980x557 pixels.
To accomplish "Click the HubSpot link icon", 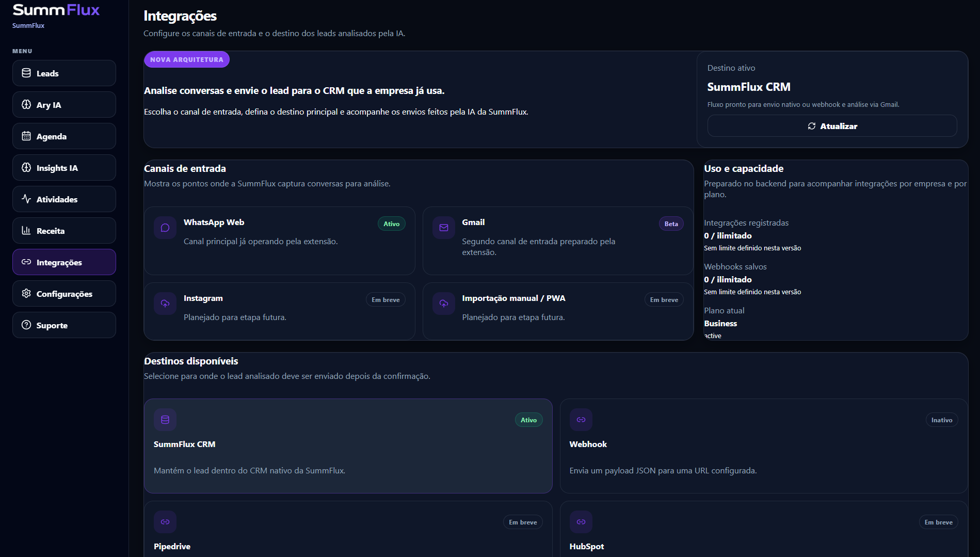I will tap(581, 522).
